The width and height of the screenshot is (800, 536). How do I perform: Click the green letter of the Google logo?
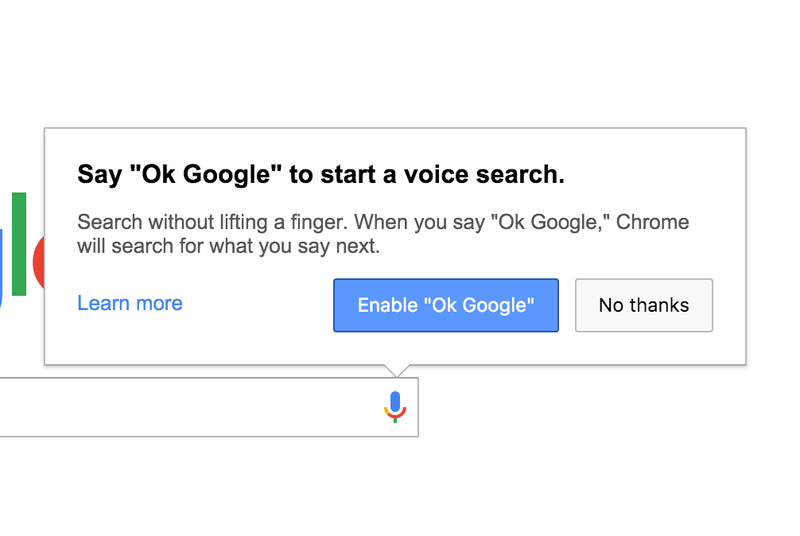tap(19, 243)
